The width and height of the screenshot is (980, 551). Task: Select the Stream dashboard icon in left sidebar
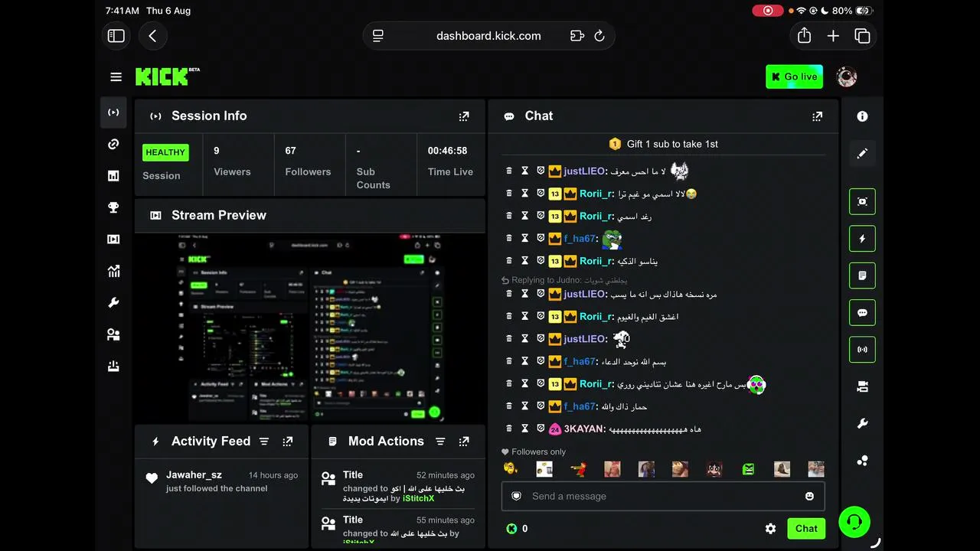click(x=114, y=112)
